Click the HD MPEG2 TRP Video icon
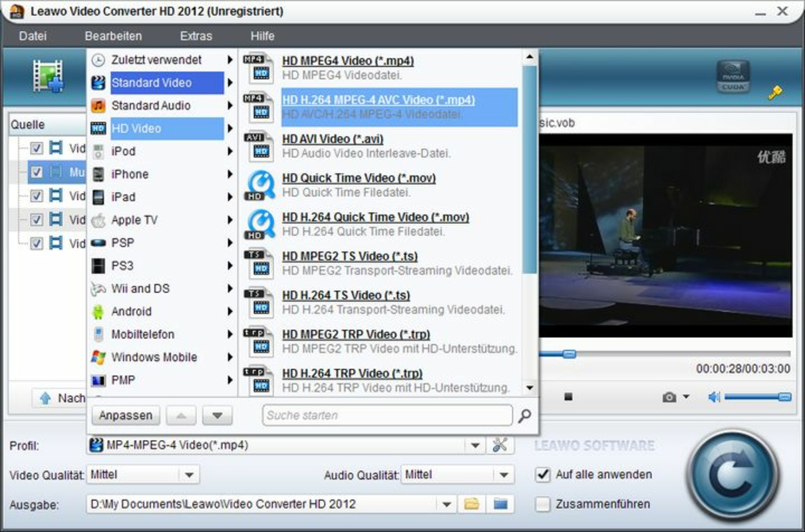Viewport: 805px width, 532px height. pyautogui.click(x=259, y=341)
